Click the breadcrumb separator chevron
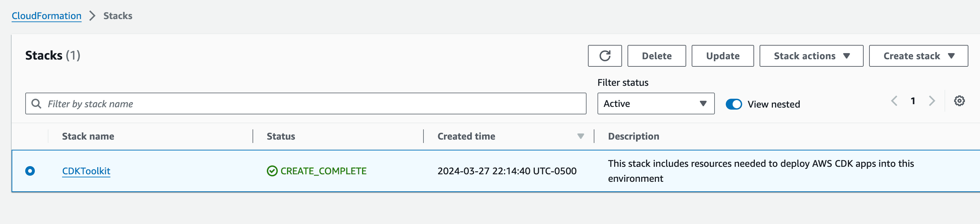This screenshot has width=980, height=224. click(92, 16)
